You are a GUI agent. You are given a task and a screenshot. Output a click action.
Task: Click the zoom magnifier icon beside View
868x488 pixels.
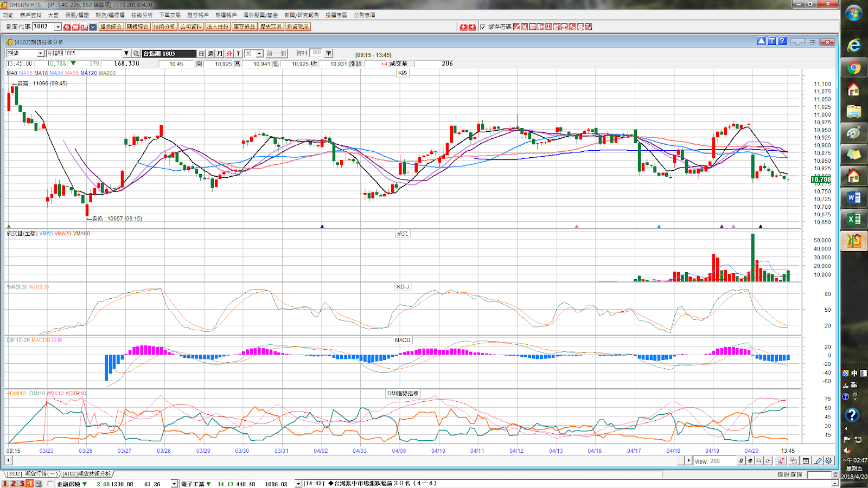758,461
